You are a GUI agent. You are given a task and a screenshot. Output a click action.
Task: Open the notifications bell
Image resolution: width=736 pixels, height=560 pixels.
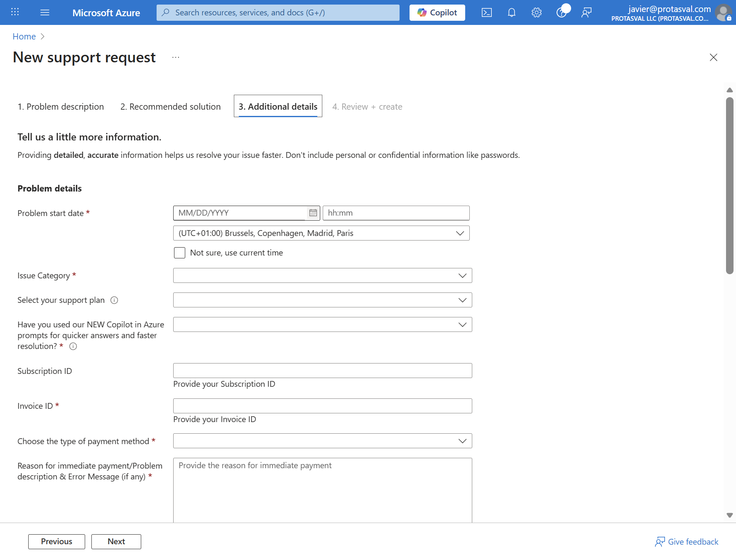tap(512, 12)
